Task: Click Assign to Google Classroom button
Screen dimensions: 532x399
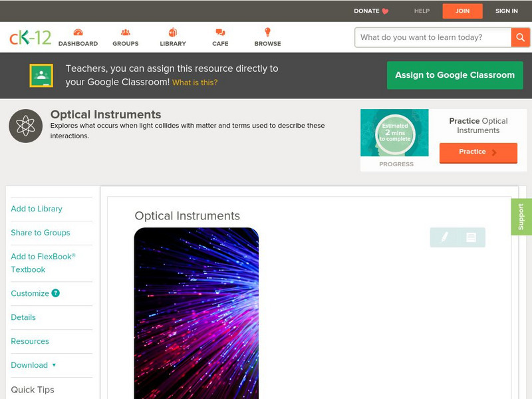Action: [455, 75]
